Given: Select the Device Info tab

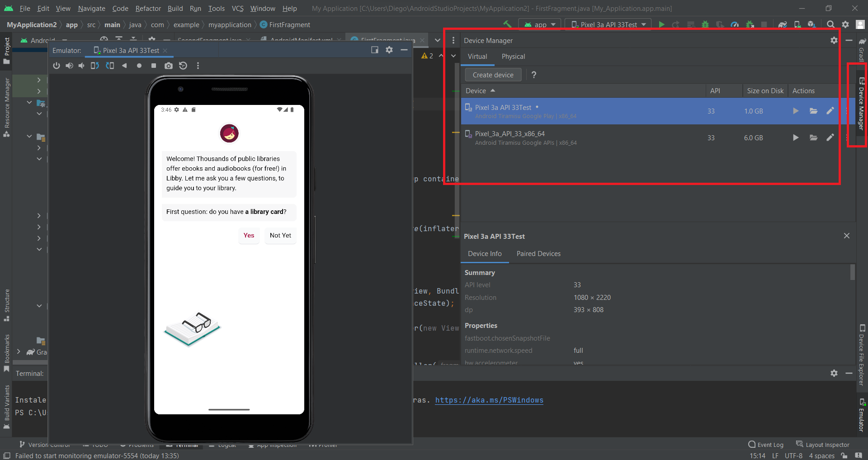Looking at the screenshot, I should click(x=485, y=254).
